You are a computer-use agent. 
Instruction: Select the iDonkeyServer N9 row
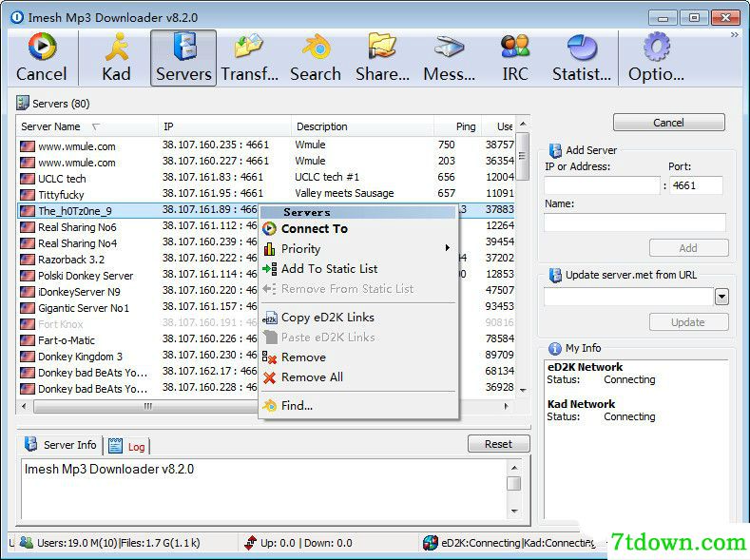tap(137, 292)
